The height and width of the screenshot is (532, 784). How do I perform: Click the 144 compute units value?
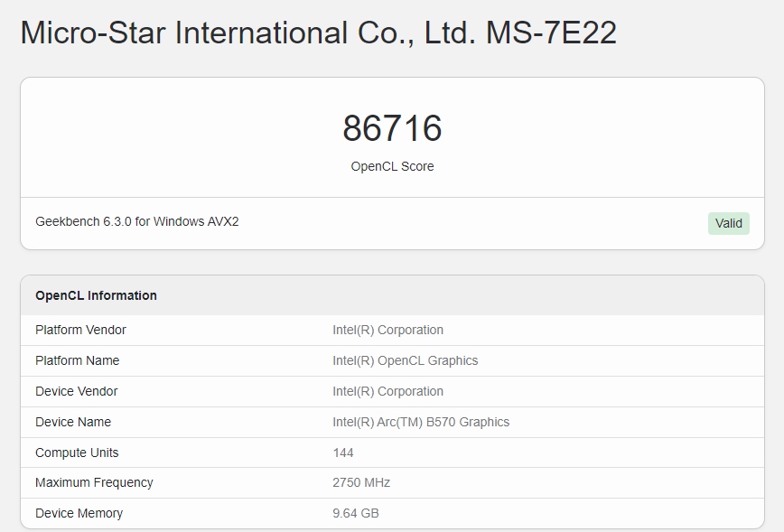tap(343, 453)
